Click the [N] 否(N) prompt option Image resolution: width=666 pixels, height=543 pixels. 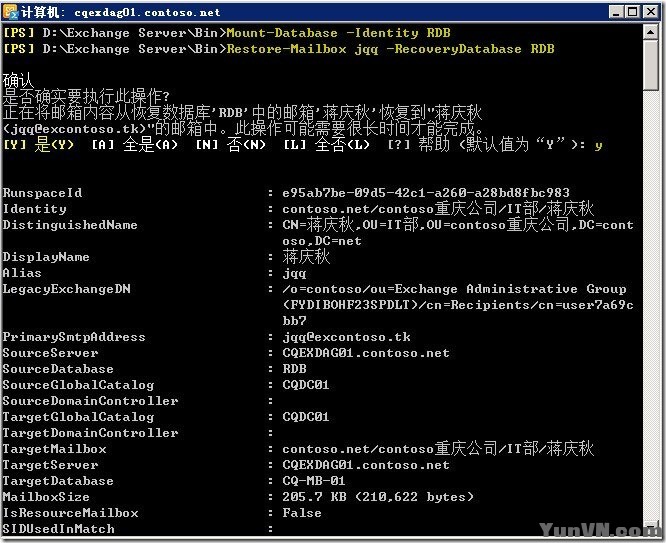[x=231, y=145]
